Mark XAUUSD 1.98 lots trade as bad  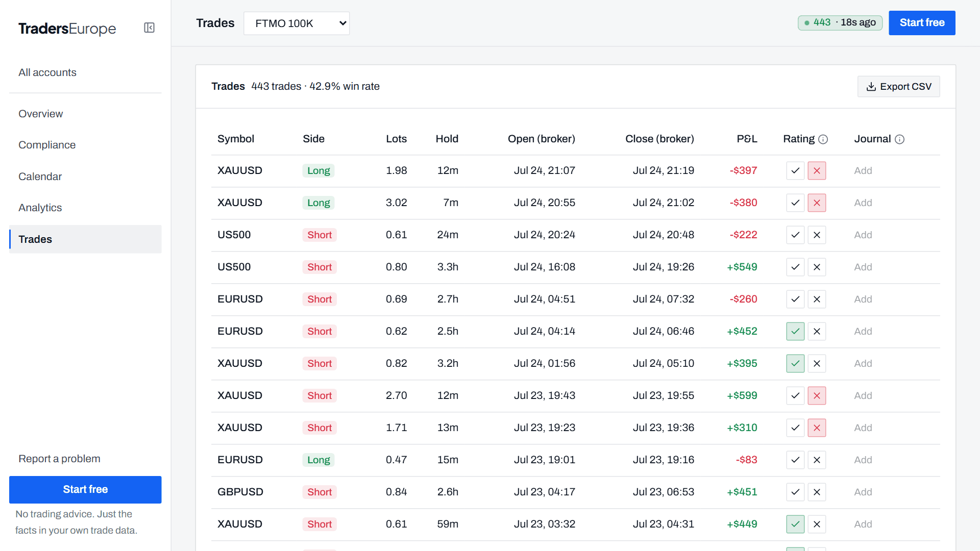pos(817,171)
